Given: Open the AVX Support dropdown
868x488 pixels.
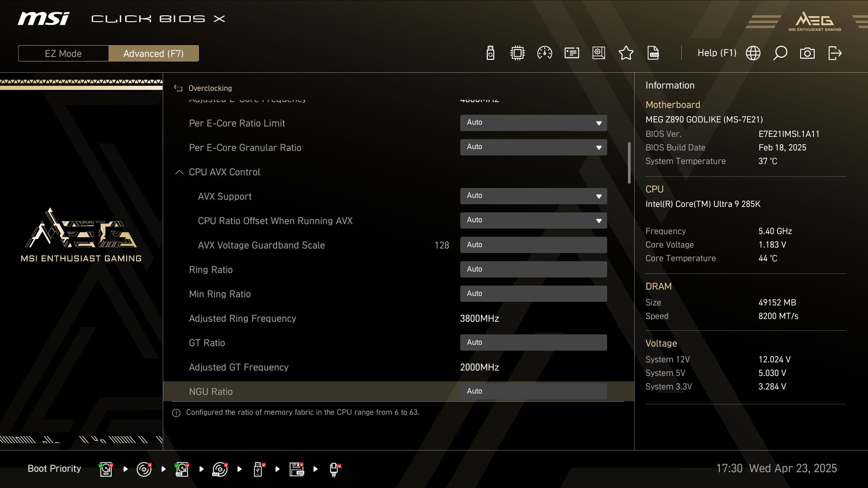Looking at the screenshot, I should 533,196.
